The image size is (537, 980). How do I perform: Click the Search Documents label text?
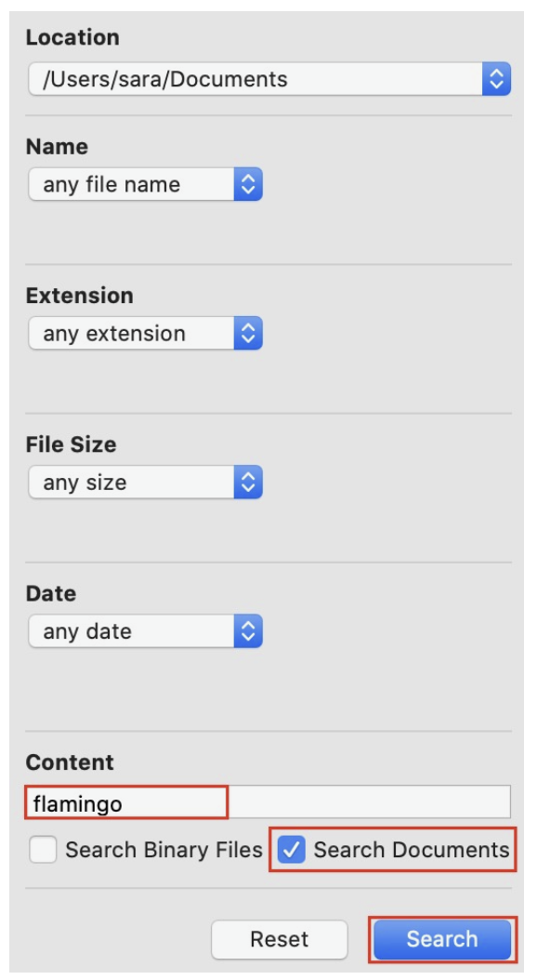pos(412,850)
